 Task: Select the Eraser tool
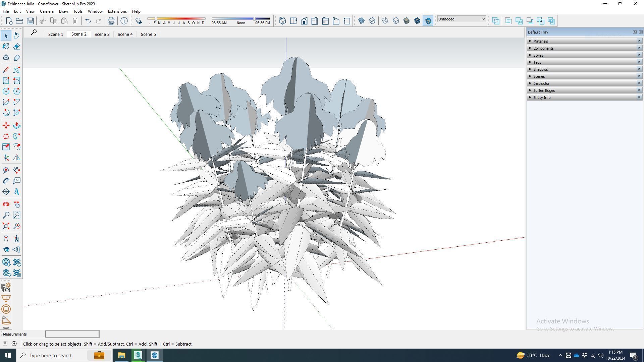pos(17,46)
